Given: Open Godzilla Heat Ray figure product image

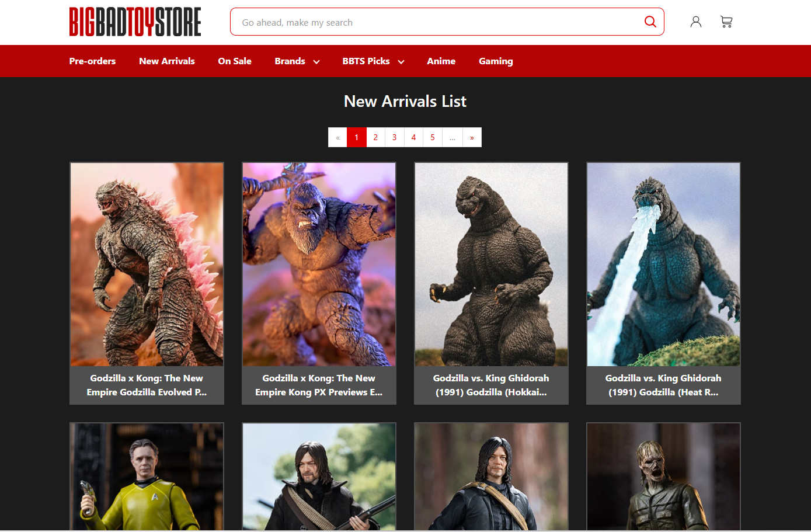Looking at the screenshot, I should click(663, 265).
